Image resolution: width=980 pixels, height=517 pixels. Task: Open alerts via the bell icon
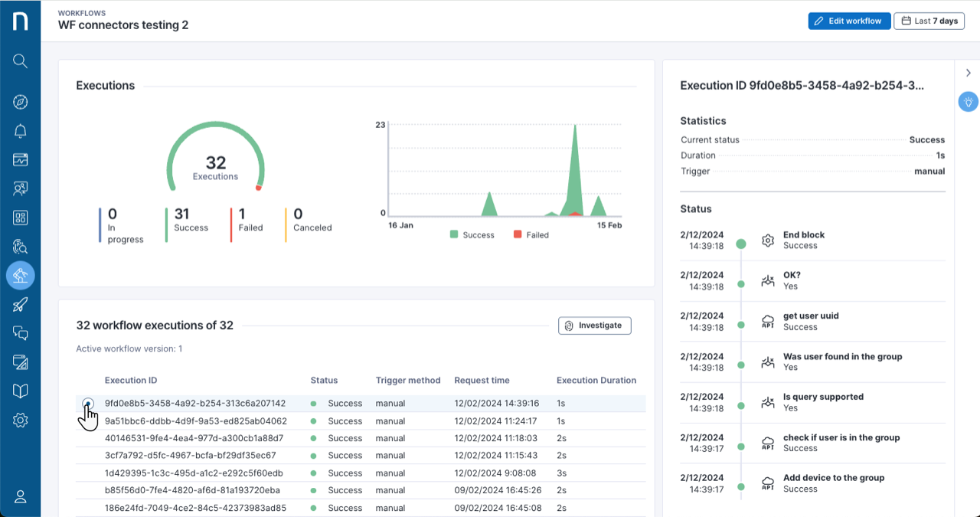pyautogui.click(x=21, y=131)
